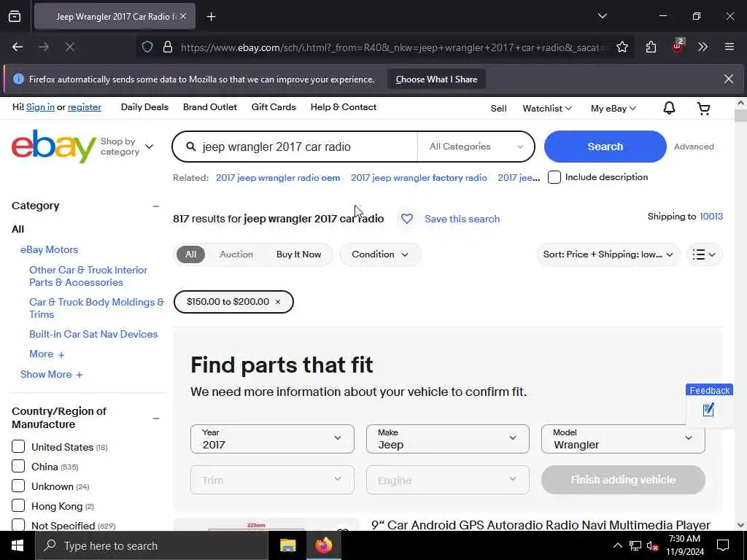Screen dimensions: 747x560
Task: Open the Windows Start menu
Action: 18,545
